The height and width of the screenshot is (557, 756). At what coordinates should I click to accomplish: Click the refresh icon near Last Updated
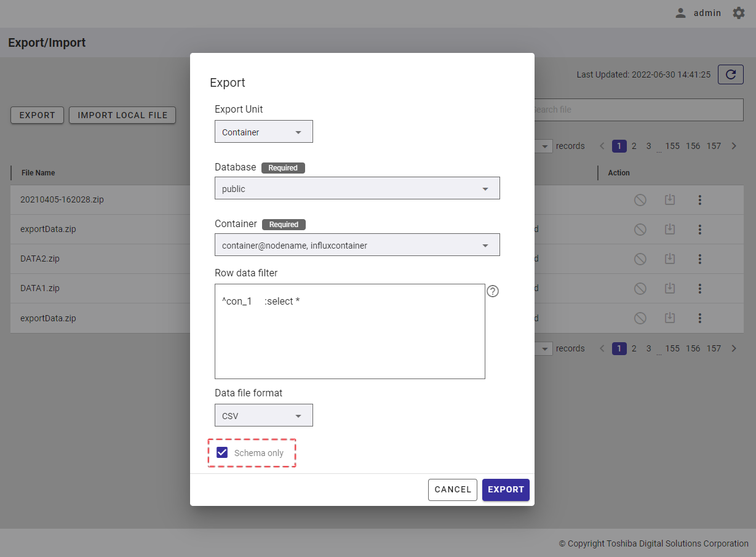click(731, 74)
